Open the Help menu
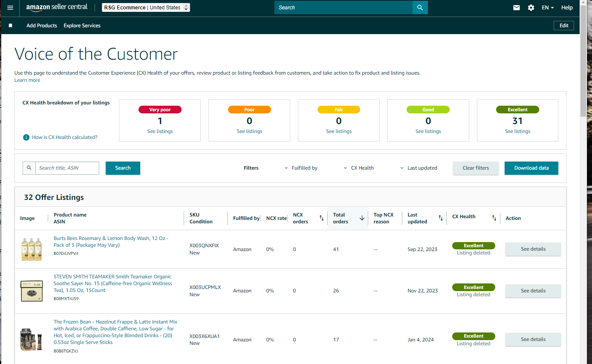 tap(567, 8)
